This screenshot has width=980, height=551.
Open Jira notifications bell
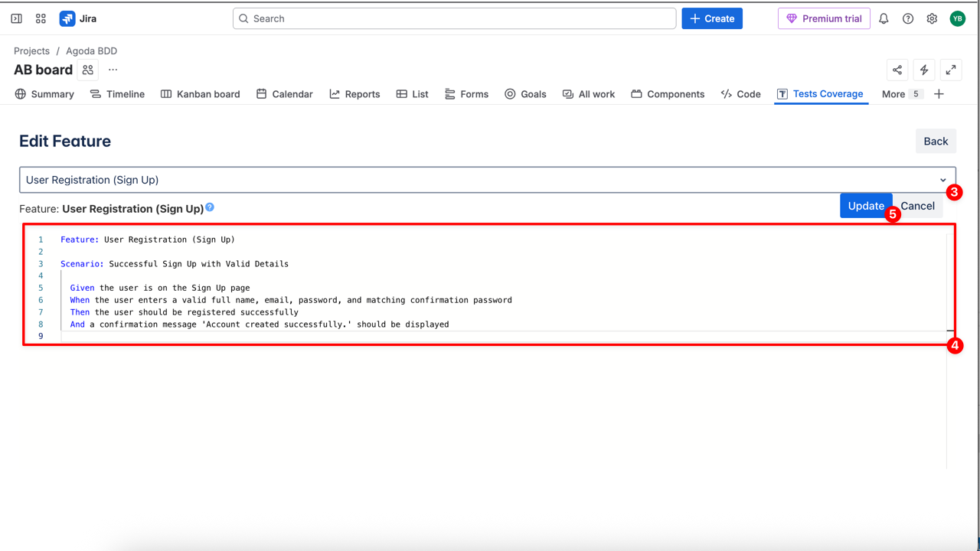point(884,18)
